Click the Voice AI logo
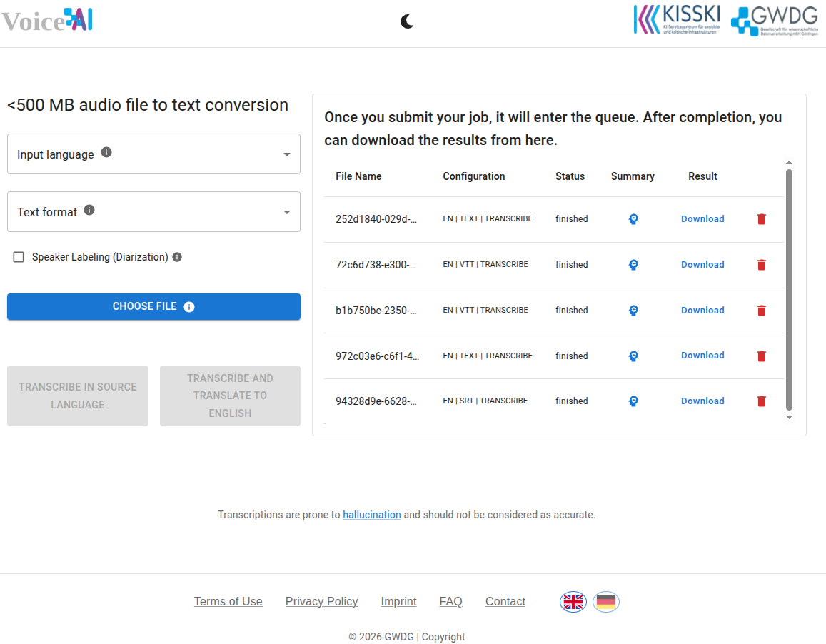Screen dimensions: 826x644 46,21
